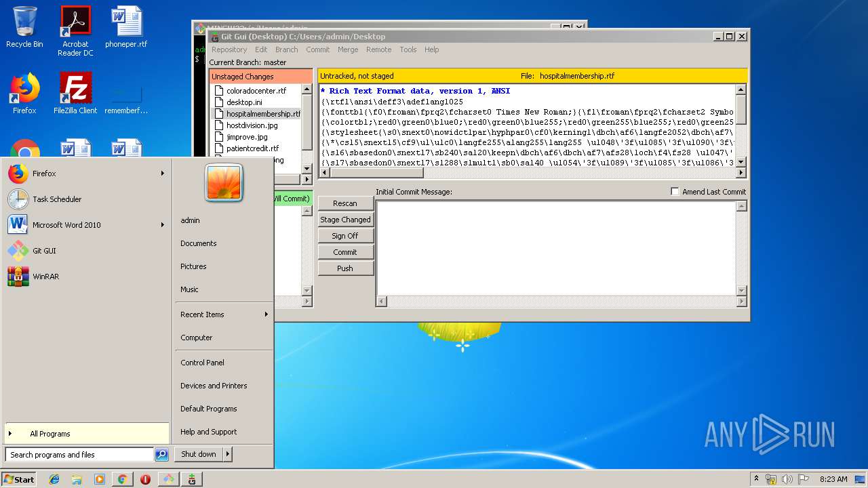Click the Push button
868x488 pixels.
click(x=345, y=268)
